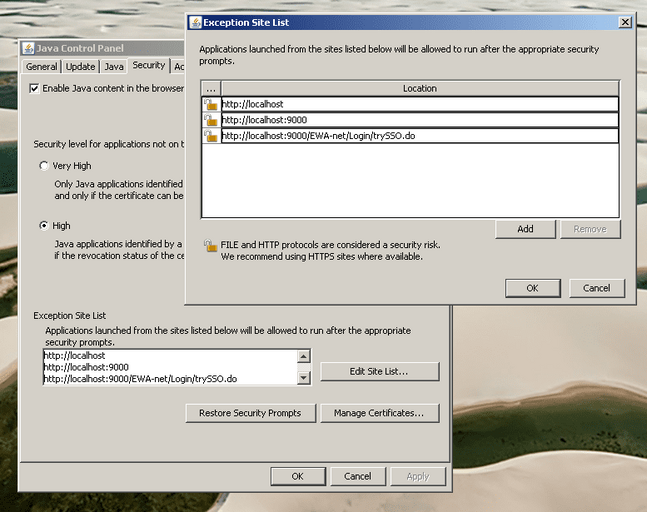Edit the http://localhost:9000 location field in the dialog
Viewport: 647px width, 512px height.
[x=420, y=120]
